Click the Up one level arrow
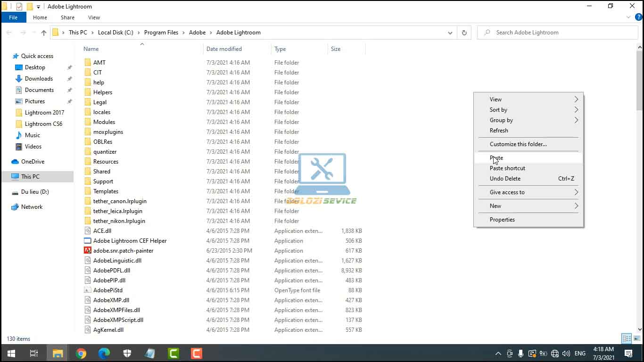 point(44,33)
